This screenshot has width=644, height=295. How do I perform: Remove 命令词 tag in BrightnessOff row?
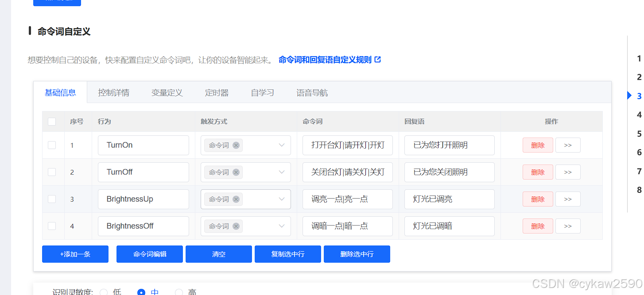236,226
